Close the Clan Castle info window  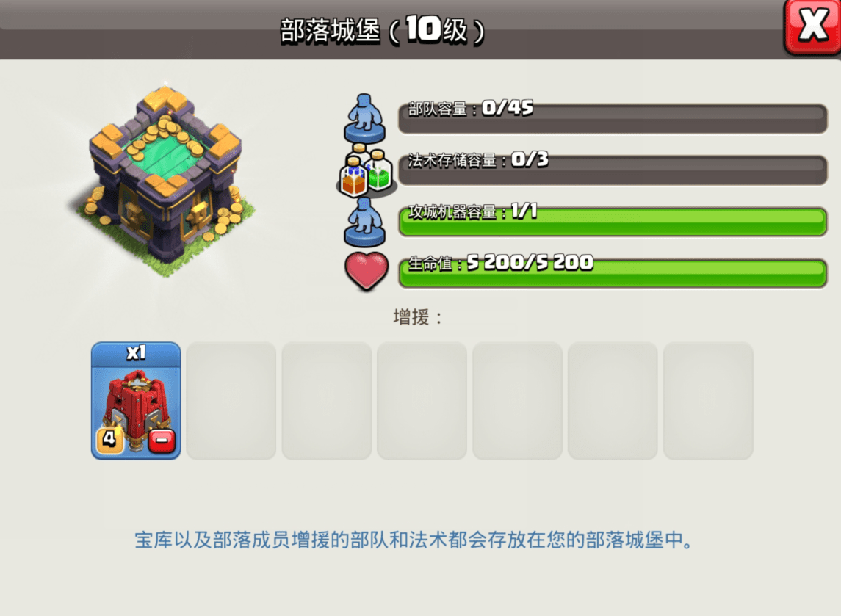812,26
